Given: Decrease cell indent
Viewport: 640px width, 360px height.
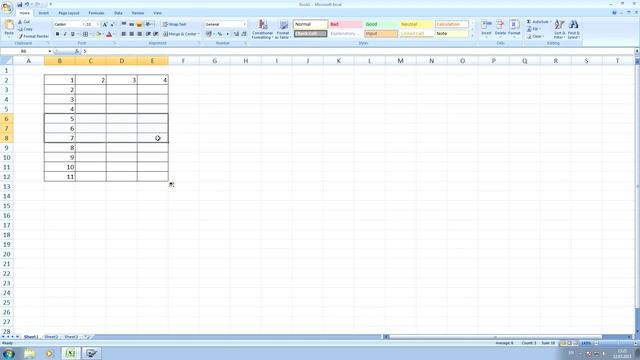Looking at the screenshot, I should coord(148,34).
